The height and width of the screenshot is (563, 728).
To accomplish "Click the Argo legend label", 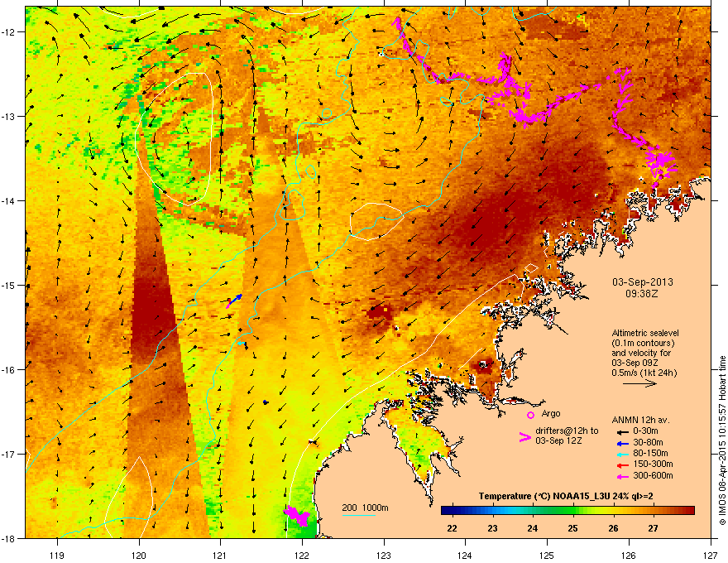I will (x=551, y=413).
